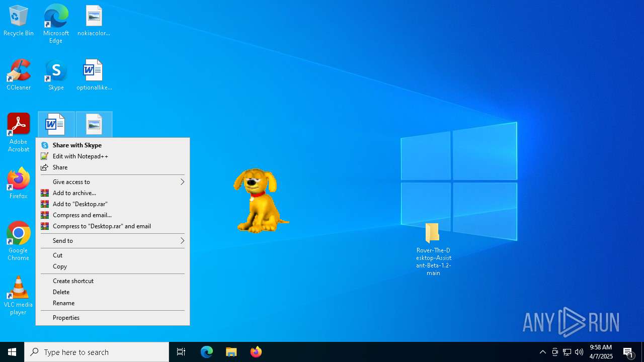Choose Share in the context menu
The height and width of the screenshot is (362, 644).
coord(113,167)
